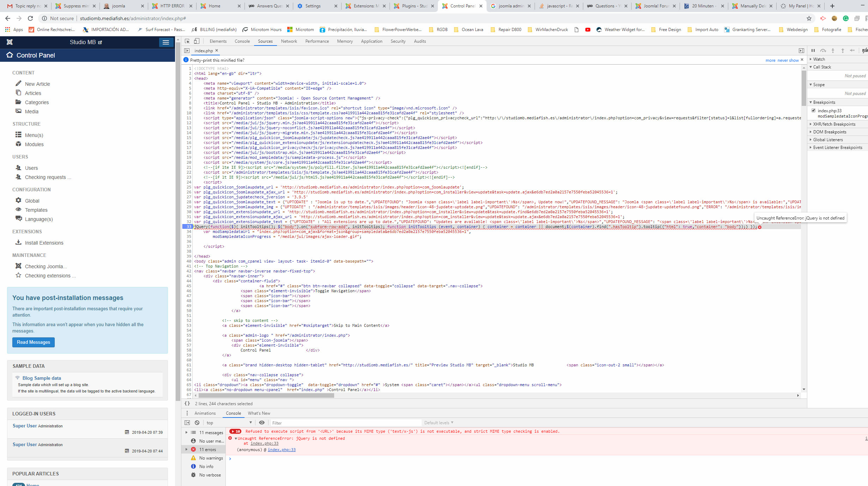Click the Step debugger arrow icon
This screenshot has height=486, width=868.
pos(852,50)
